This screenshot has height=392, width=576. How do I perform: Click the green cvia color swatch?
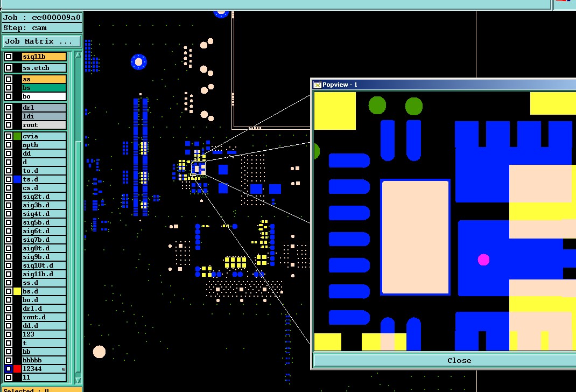point(17,136)
